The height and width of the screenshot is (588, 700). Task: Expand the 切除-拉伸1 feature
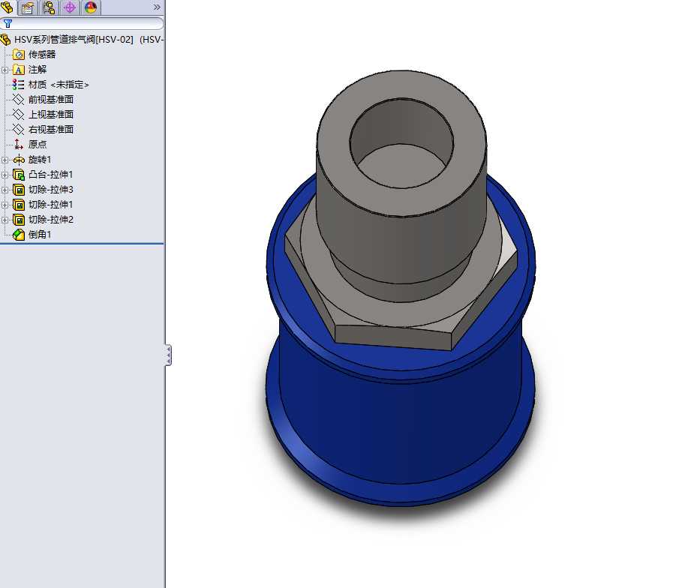(x=5, y=205)
